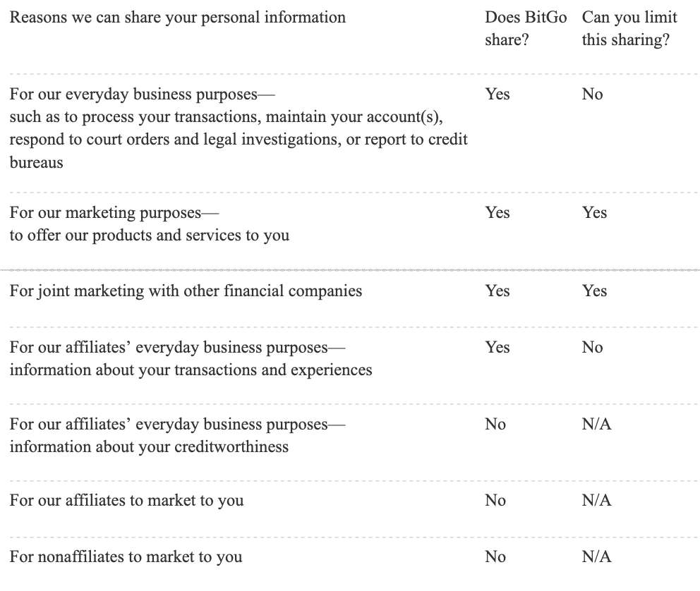Click 'information about your transactions and experiences' text
Screen dimensions: 700x591
pyautogui.click(x=191, y=370)
